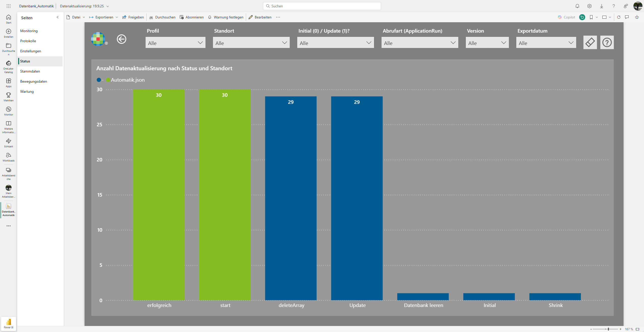This screenshot has width=644, height=332.
Task: Expand the Profil dropdown
Action: 175,43
